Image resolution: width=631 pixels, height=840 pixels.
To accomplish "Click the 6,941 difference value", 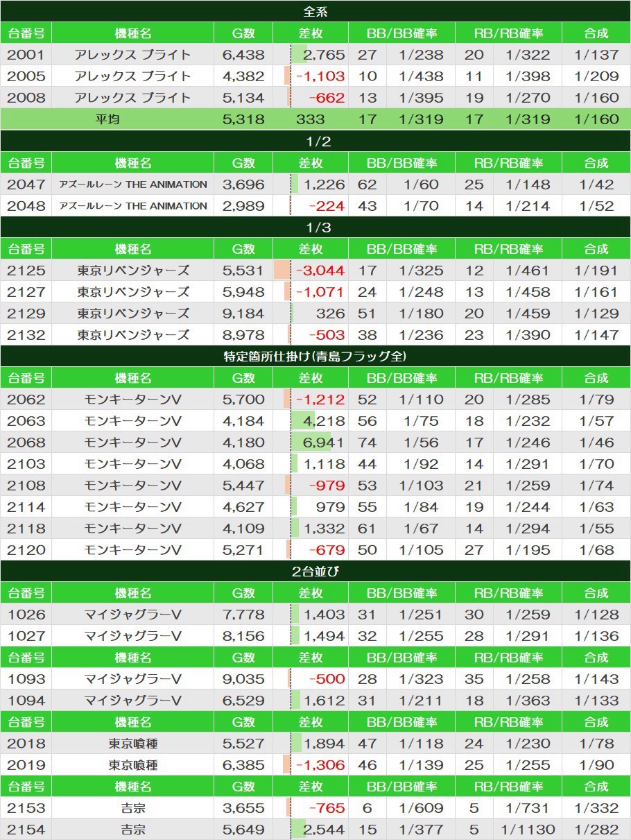I will (x=324, y=442).
